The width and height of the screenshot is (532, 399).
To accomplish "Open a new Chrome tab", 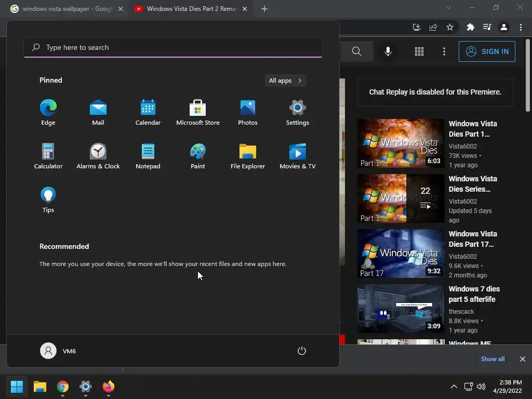I will [x=264, y=9].
